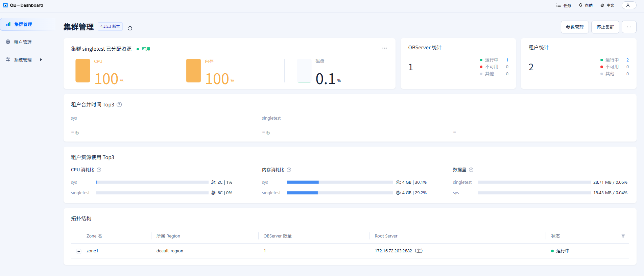Open the 任务 list in header
644x276 pixels.
(564, 5)
